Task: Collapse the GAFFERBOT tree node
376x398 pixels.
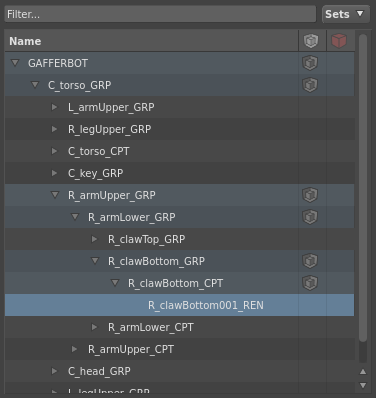Action: [15, 63]
